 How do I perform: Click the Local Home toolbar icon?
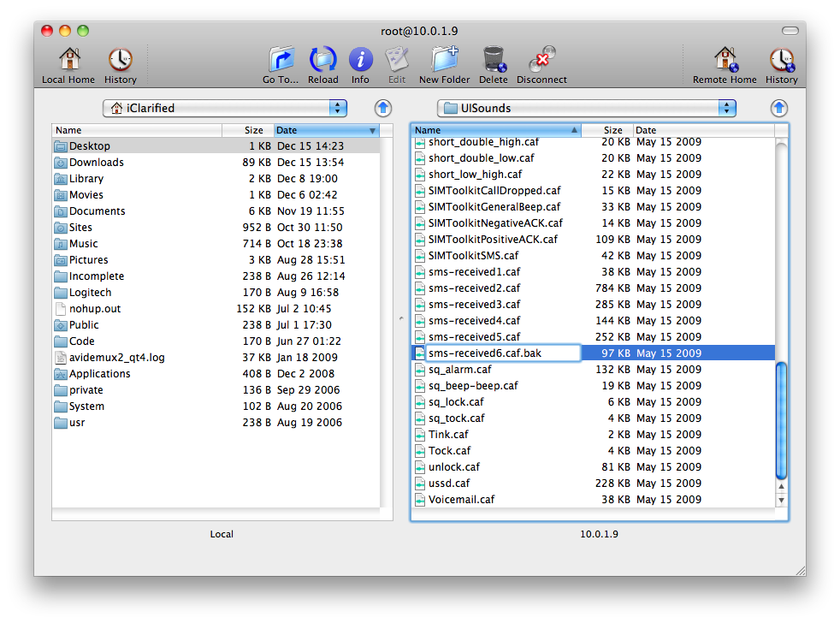click(x=68, y=61)
